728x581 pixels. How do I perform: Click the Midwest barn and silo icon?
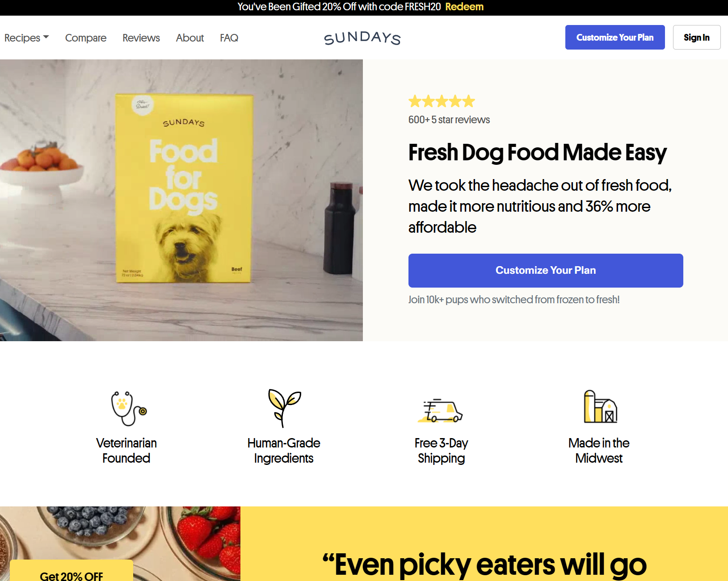tap(600, 406)
